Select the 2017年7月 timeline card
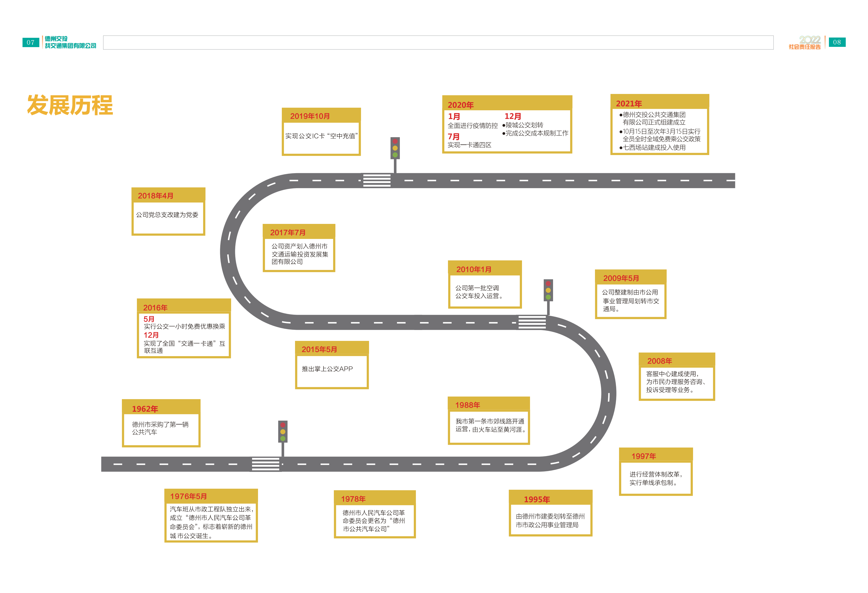This screenshot has height=593, width=868. 299,248
